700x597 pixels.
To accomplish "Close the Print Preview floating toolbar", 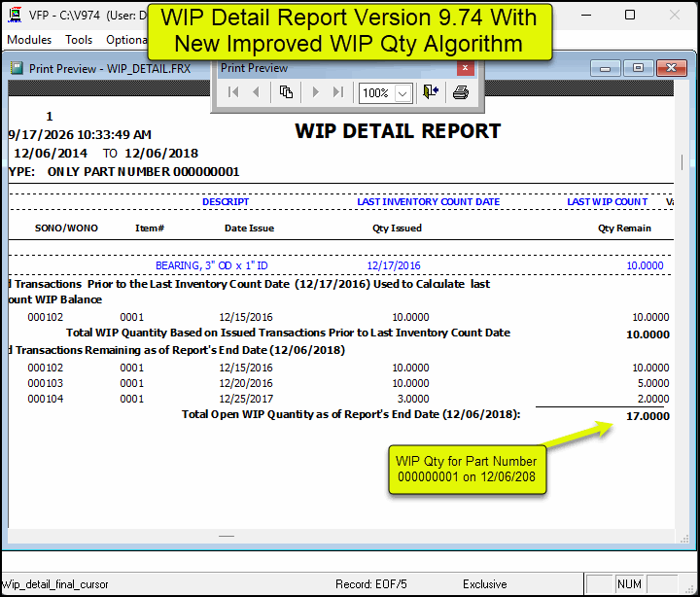I will click(x=465, y=68).
